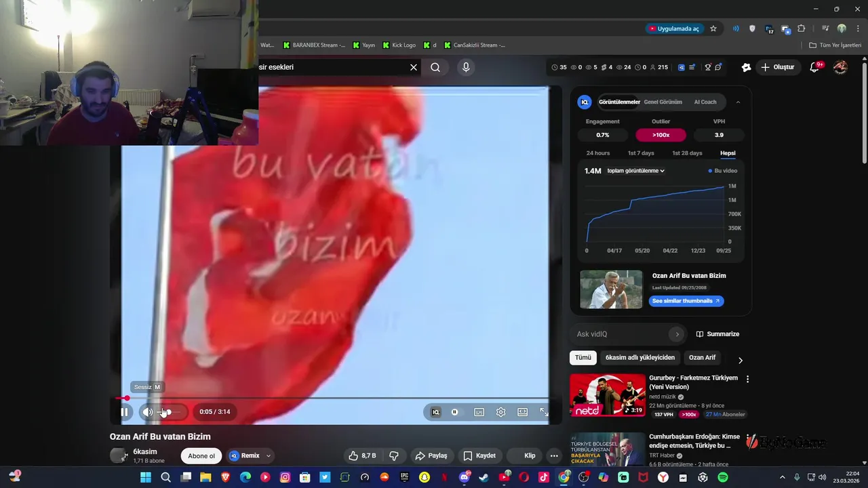The width and height of the screenshot is (868, 488).
Task: Click the YouTube search magnifier button
Action: pos(435,67)
